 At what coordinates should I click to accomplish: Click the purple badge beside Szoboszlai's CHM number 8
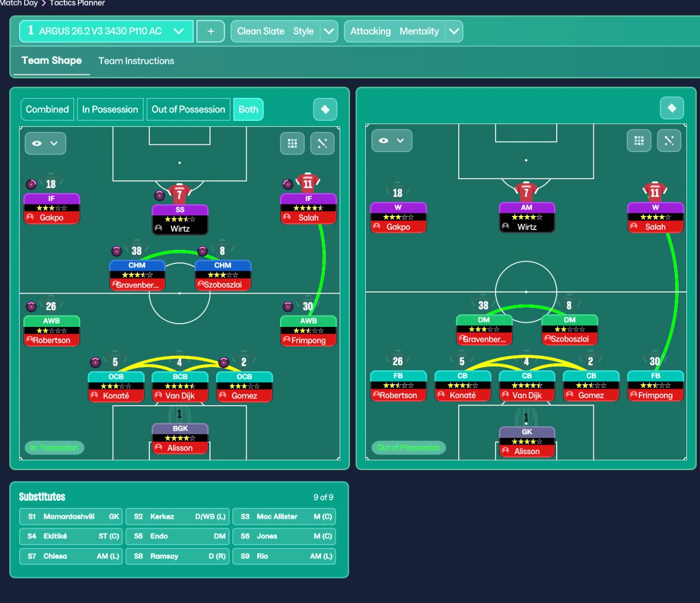202,251
